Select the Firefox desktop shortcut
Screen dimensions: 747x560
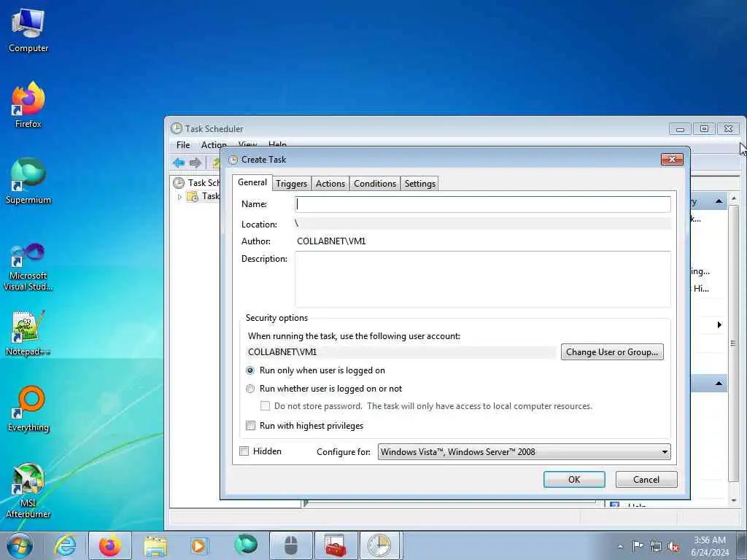(x=28, y=105)
